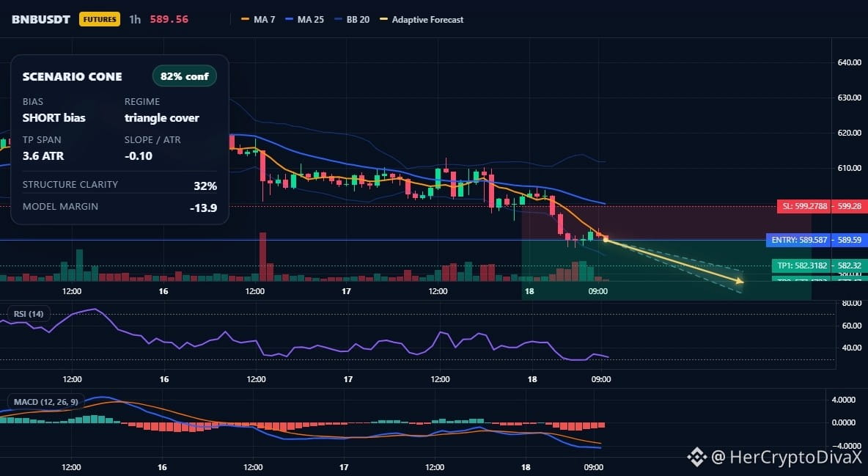Click the RSI (14) indicator label
This screenshot has height=476, width=868.
click(29, 314)
